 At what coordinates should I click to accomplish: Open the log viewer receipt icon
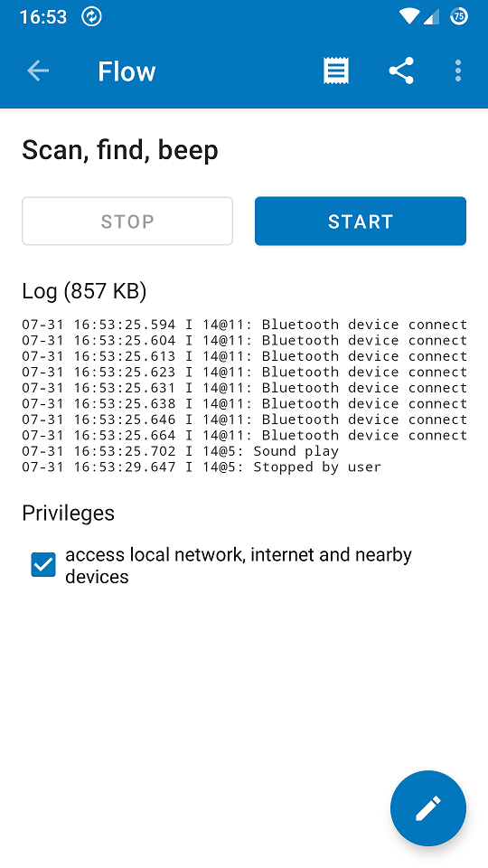[336, 71]
